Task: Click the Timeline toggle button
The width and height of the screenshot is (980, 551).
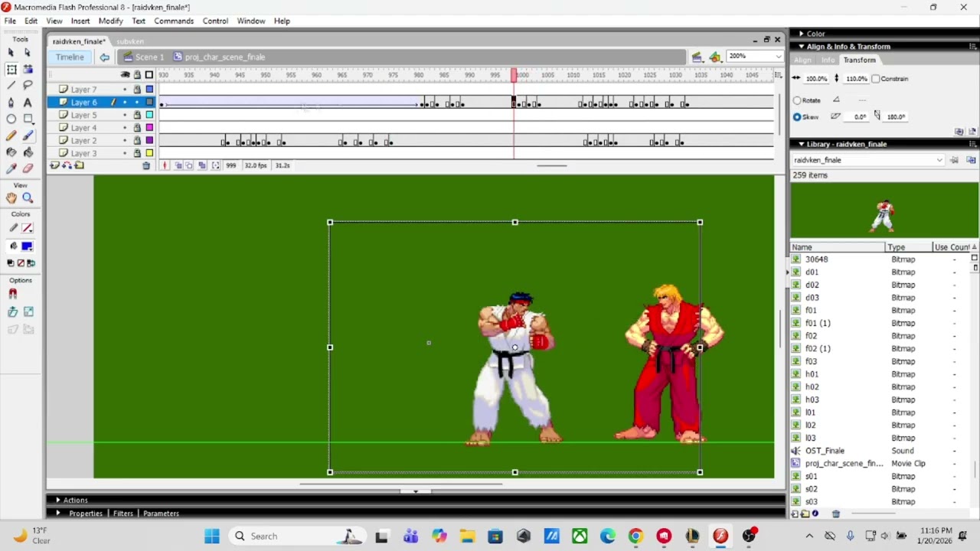Action: (70, 57)
